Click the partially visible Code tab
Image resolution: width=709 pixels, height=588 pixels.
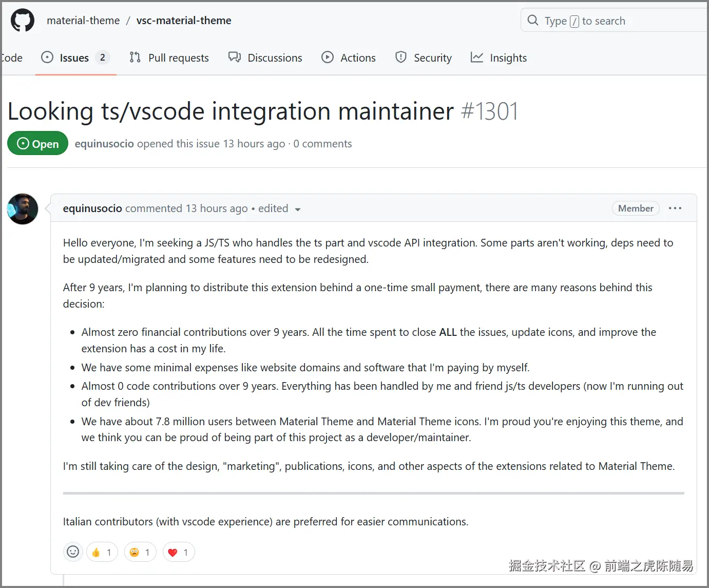tap(11, 58)
